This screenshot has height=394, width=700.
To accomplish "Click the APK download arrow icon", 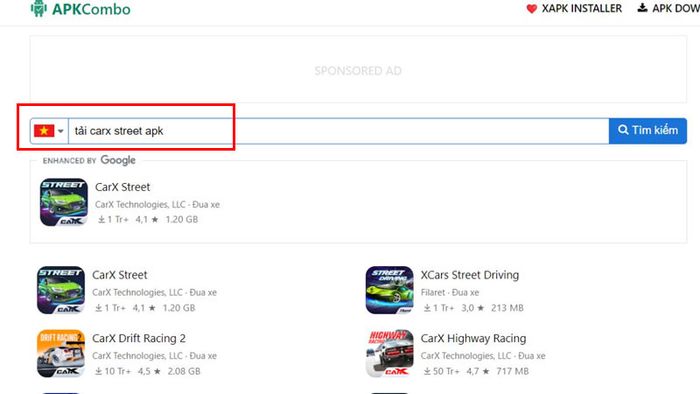I will pos(642,8).
